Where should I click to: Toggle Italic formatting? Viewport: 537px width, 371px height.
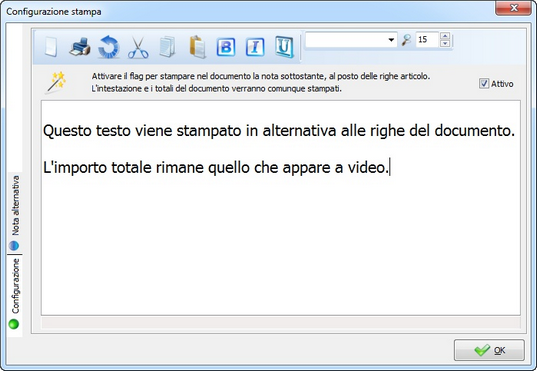pos(255,47)
